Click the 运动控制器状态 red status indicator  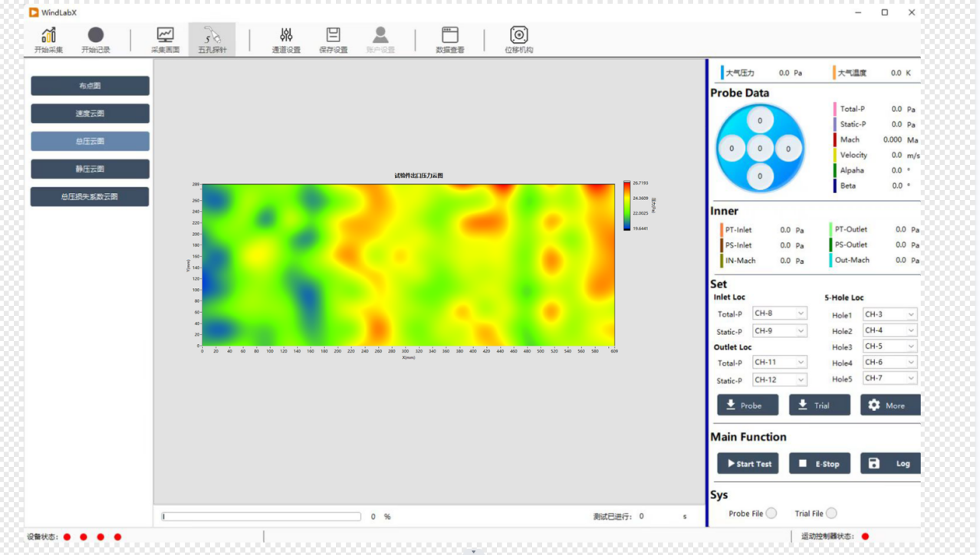(x=865, y=537)
